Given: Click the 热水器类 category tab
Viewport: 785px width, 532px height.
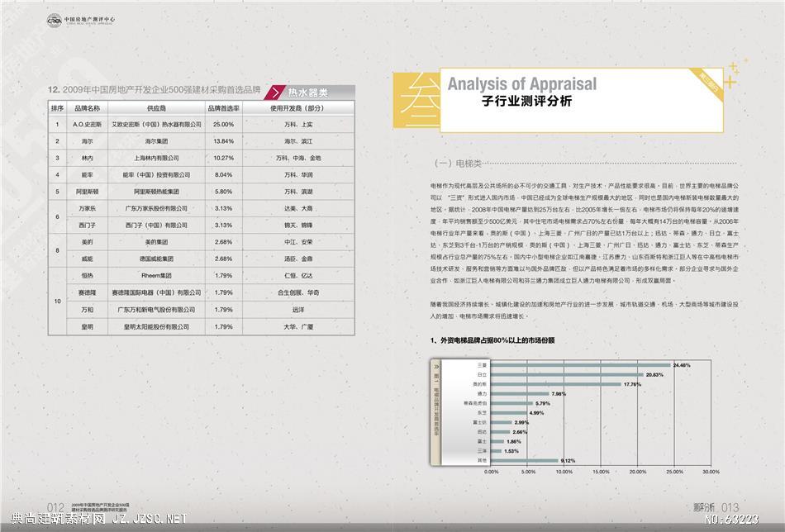Looking at the screenshot, I should 308,93.
